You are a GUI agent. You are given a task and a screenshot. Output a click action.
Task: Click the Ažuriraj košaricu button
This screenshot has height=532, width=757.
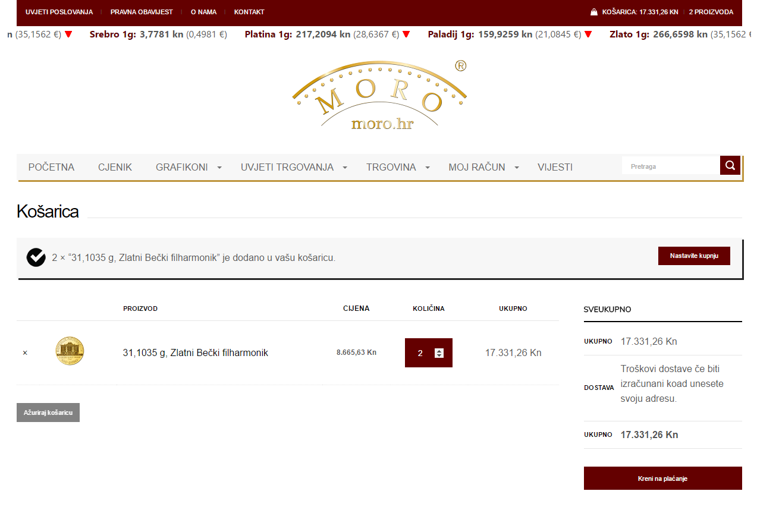[48, 413]
